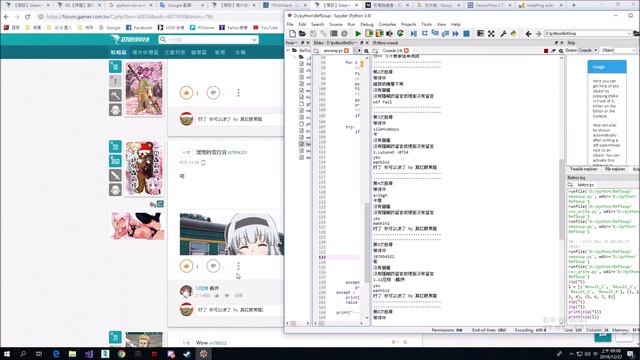Screen dimensions: 640x360
Task: Run cell and advance in Spyder
Action: (380, 34)
